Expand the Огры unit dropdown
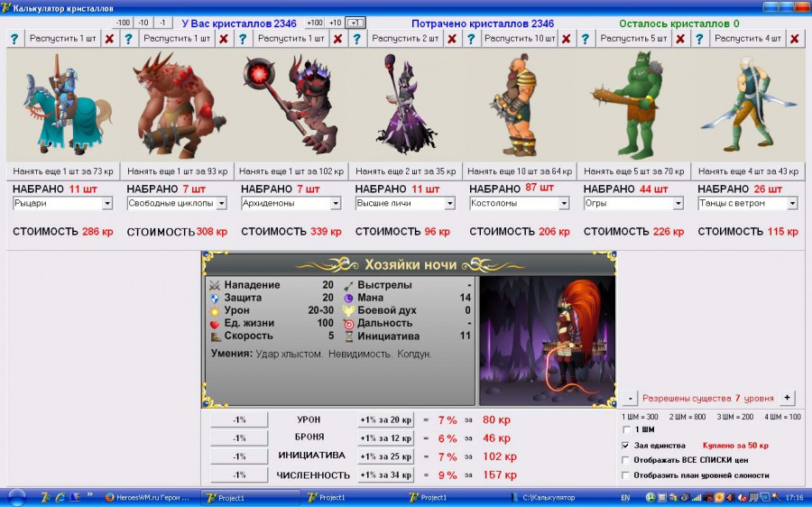The height and width of the screenshot is (507, 812). pos(678,204)
